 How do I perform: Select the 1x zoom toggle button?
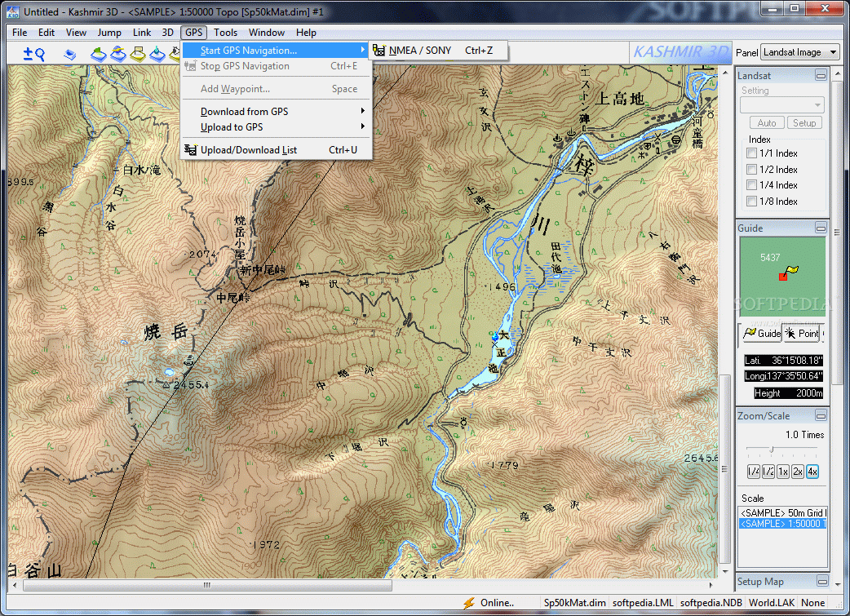[x=783, y=472]
